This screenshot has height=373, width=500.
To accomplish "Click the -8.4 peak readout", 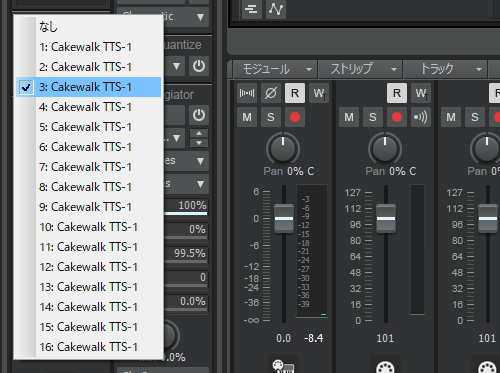I will click(314, 338).
